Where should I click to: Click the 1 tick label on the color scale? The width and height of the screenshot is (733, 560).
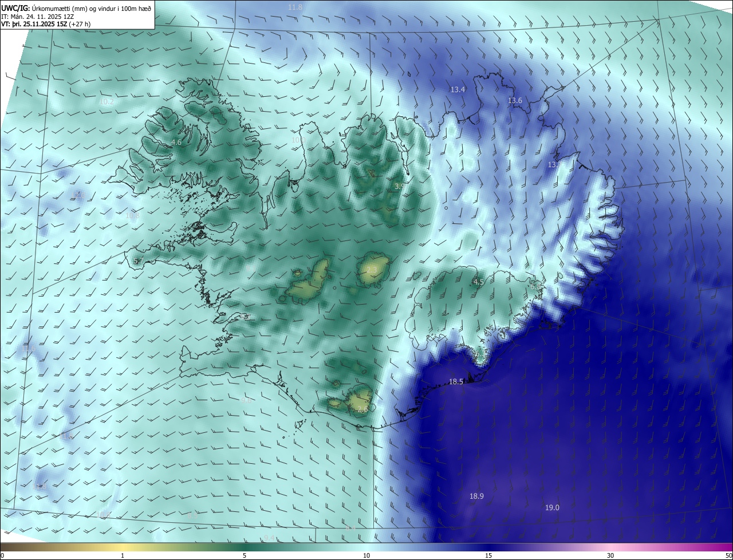point(123,555)
